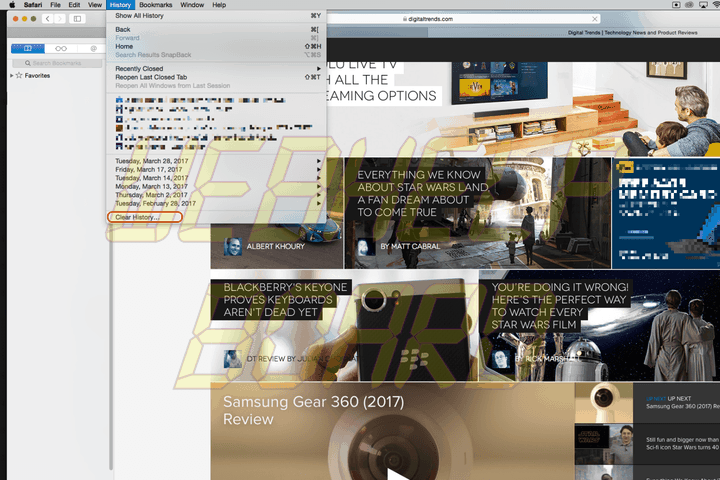Select the Bookmarks book icon tab

[x=28, y=48]
